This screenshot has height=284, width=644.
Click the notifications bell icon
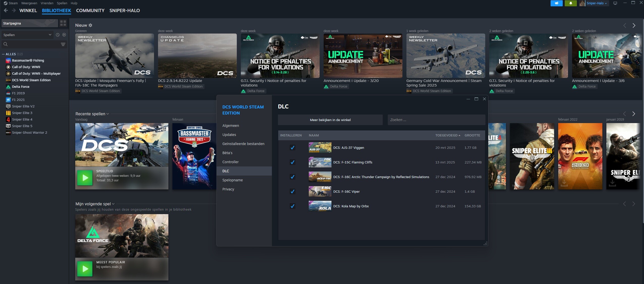(x=571, y=3)
